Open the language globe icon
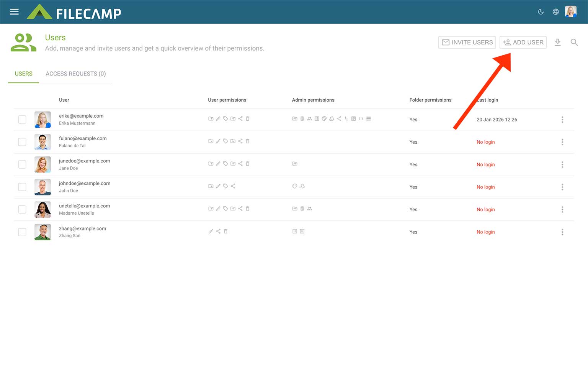Screen dimensions: 588x368 (x=555, y=12)
